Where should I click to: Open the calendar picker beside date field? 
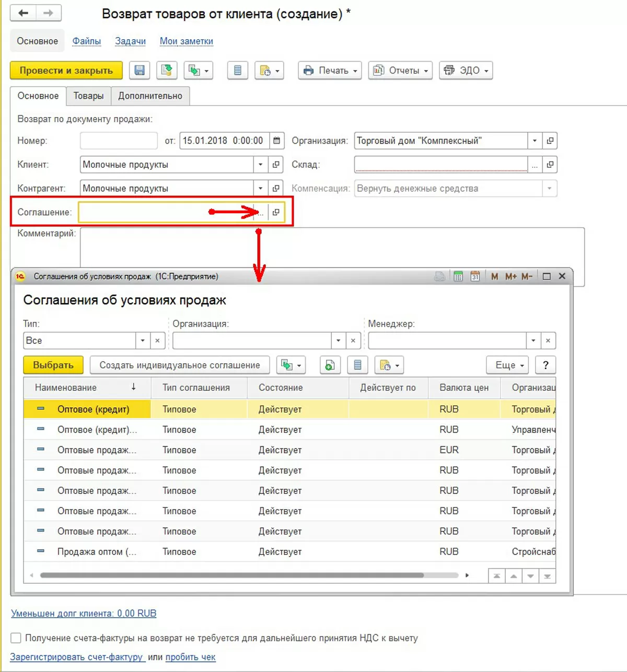pyautogui.click(x=277, y=141)
